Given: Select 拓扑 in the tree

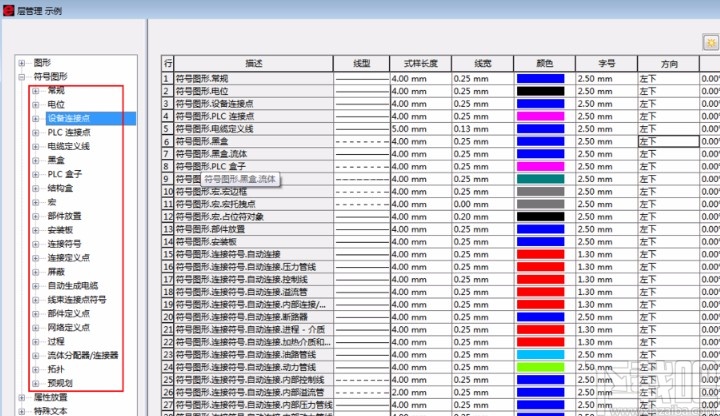Looking at the screenshot, I should pyautogui.click(x=56, y=369).
